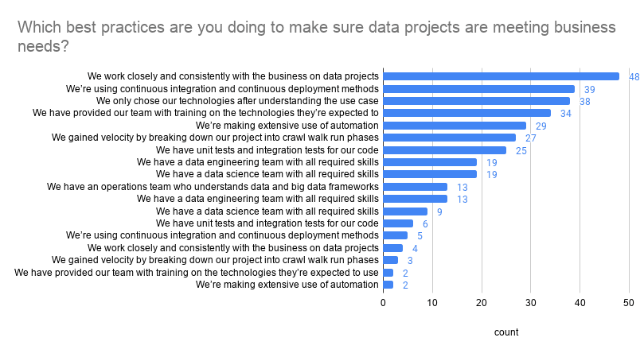Image resolution: width=644 pixels, height=357 pixels.
Task: Select the operations team who understands data label
Action: pyautogui.click(x=213, y=187)
